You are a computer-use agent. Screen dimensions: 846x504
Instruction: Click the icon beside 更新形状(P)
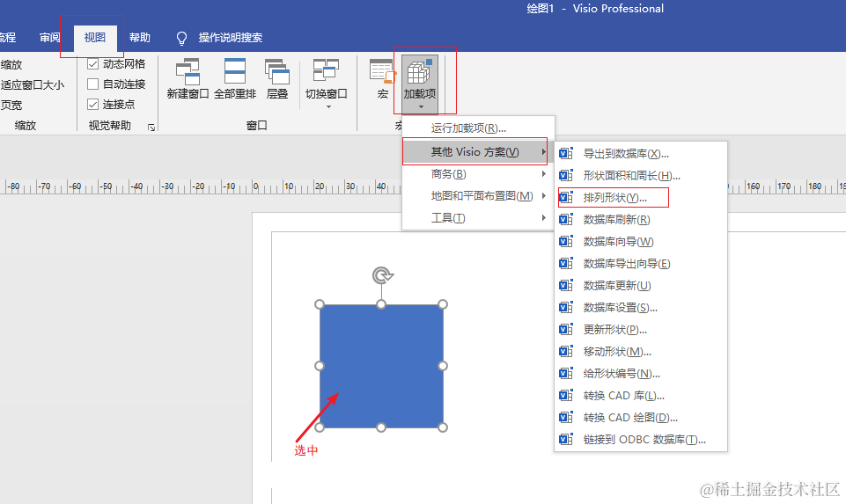(566, 329)
